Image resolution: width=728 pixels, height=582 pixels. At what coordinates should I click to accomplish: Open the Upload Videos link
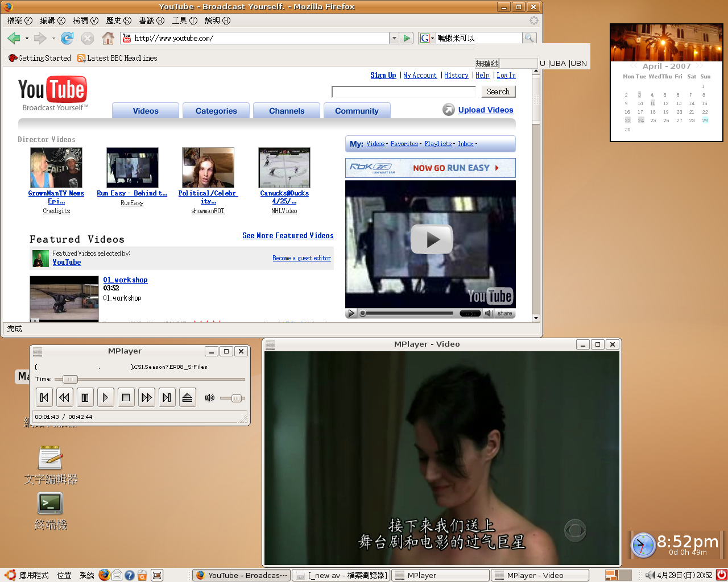(x=486, y=110)
